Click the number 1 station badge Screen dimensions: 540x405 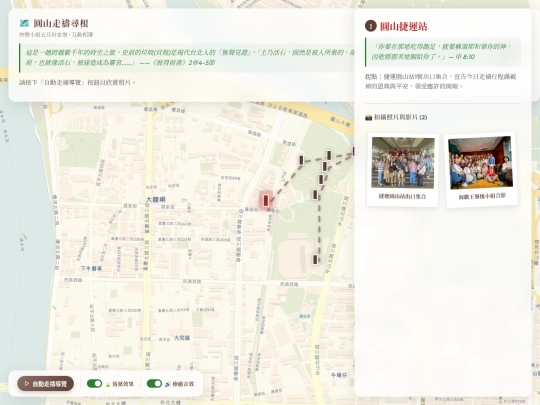[371, 26]
